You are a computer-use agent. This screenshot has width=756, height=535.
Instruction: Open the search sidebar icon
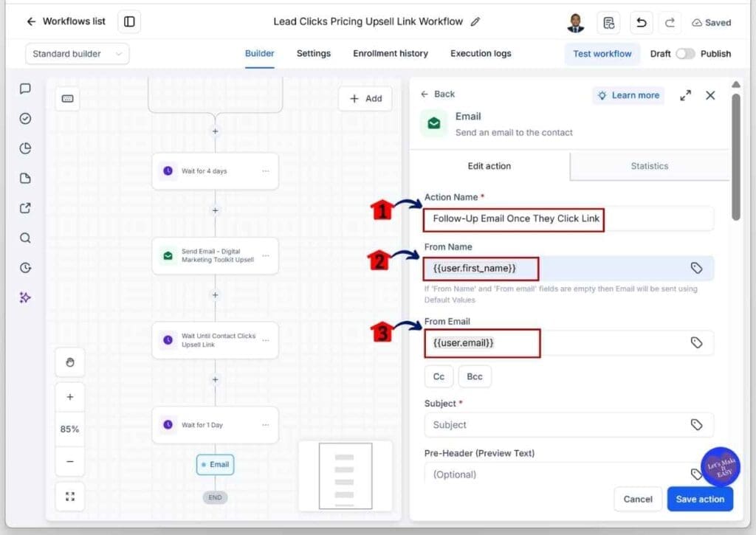coord(26,238)
